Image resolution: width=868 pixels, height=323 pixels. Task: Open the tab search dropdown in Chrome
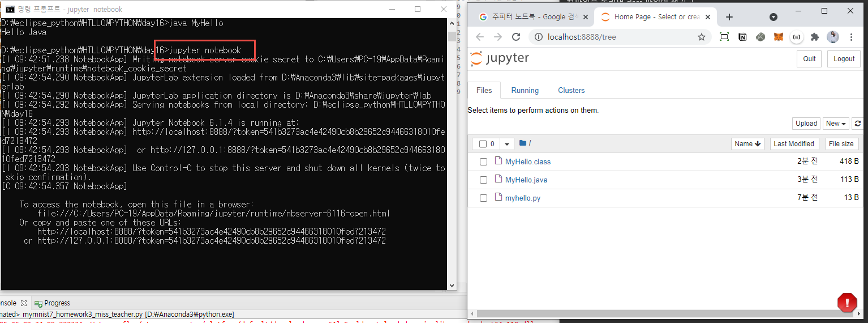click(x=774, y=17)
